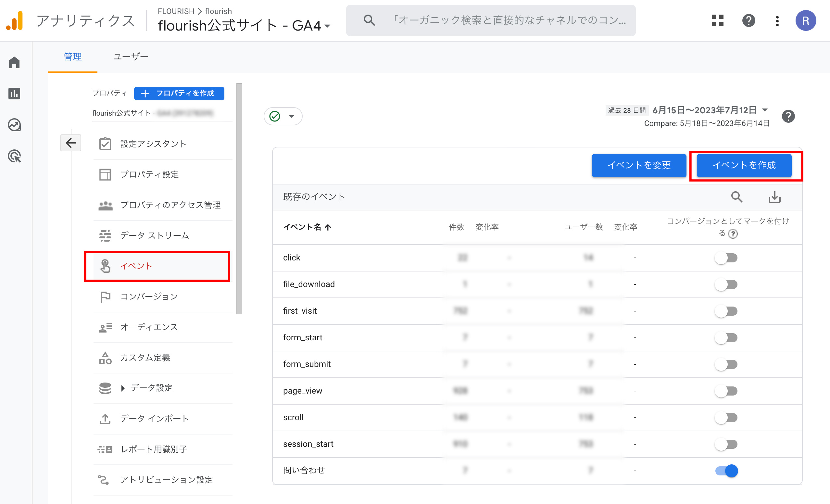
Task: Toggle conversion for form_start event
Action: click(x=726, y=338)
